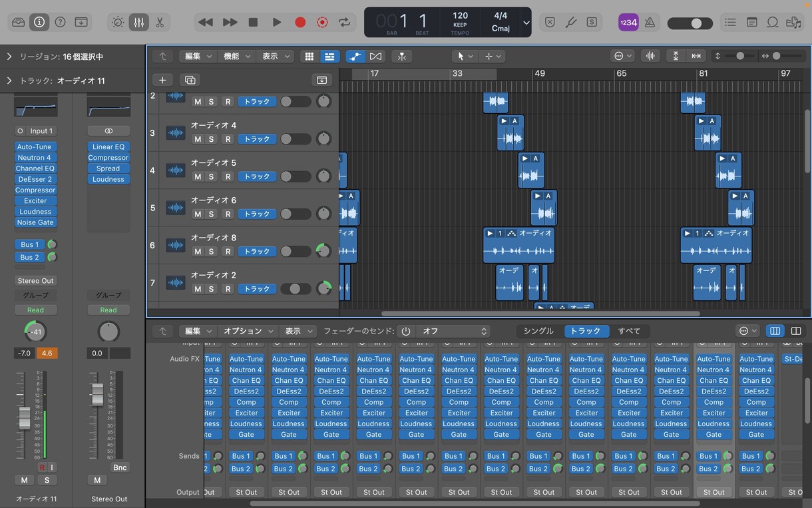Open Quick Help question mark button

(x=61, y=22)
